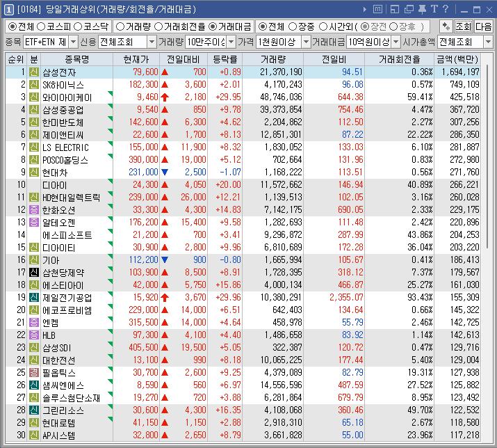This screenshot has height=448, width=497.
Task: Click the 증 badge icon on the 알테오젠 row
Action: (34, 223)
